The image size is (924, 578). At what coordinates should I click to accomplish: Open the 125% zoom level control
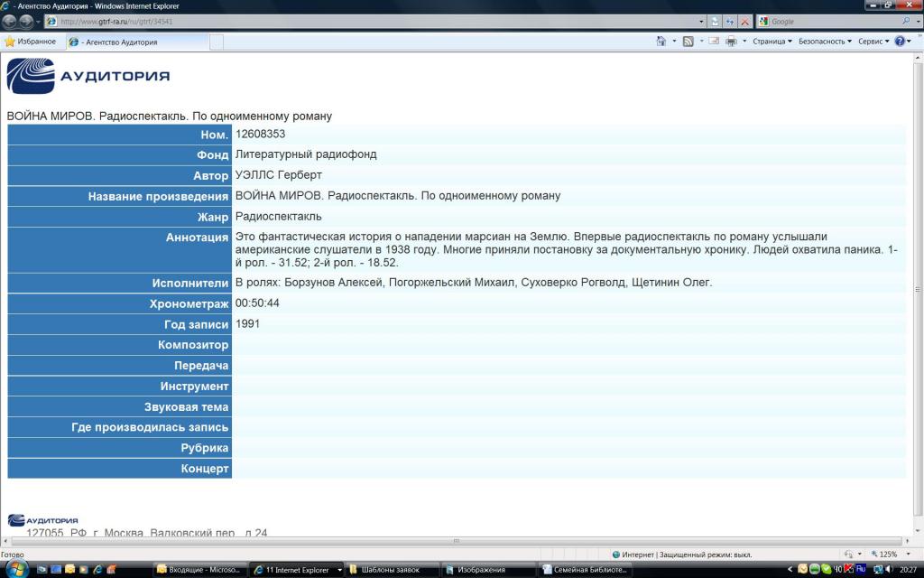888,554
